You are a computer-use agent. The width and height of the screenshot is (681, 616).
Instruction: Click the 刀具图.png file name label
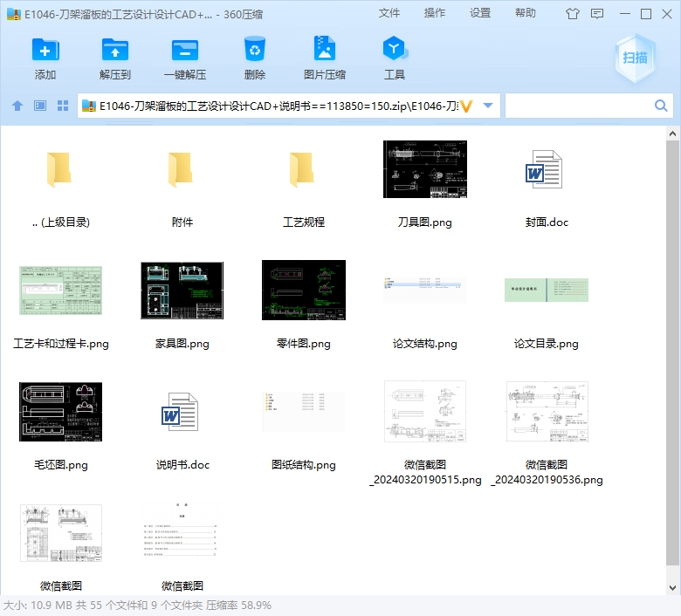(425, 222)
